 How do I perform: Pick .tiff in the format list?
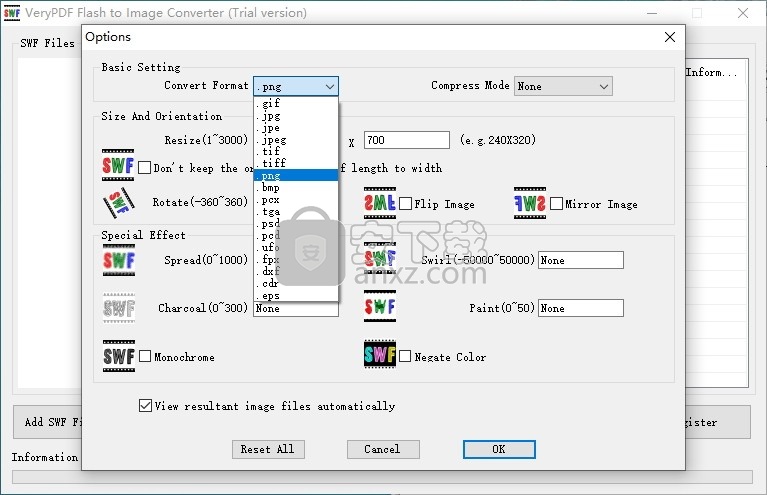(296, 163)
